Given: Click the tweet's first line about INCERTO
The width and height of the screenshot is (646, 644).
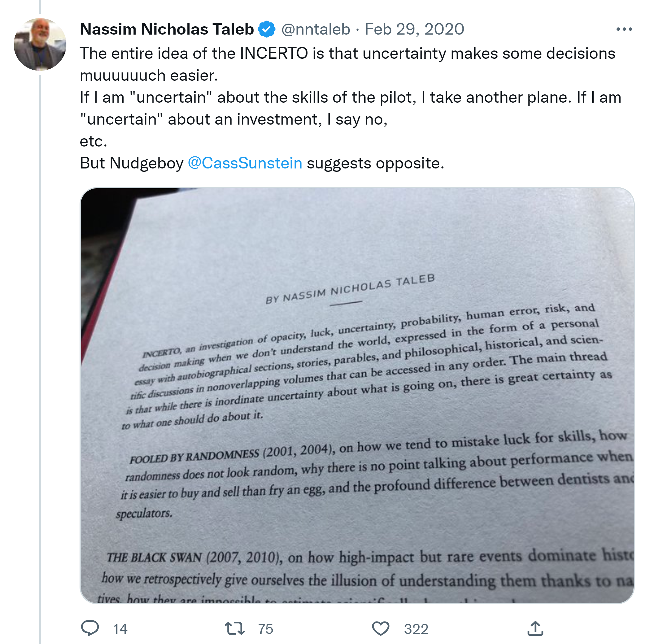Looking at the screenshot, I should click(x=347, y=54).
